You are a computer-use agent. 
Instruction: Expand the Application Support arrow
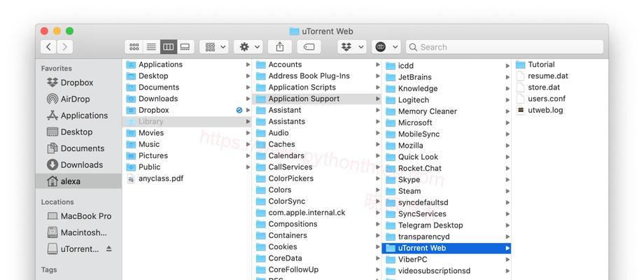click(x=377, y=99)
